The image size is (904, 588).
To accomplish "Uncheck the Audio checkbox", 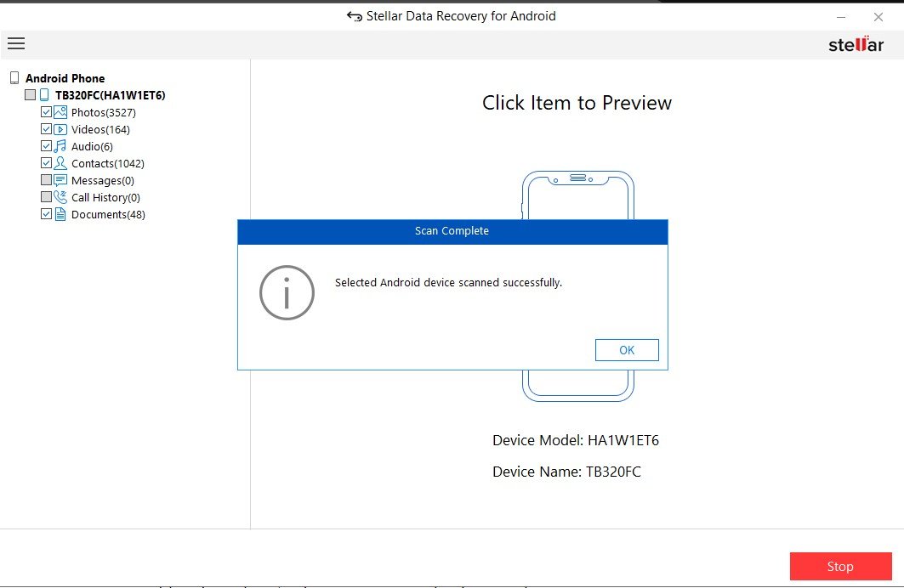I will tap(46, 145).
